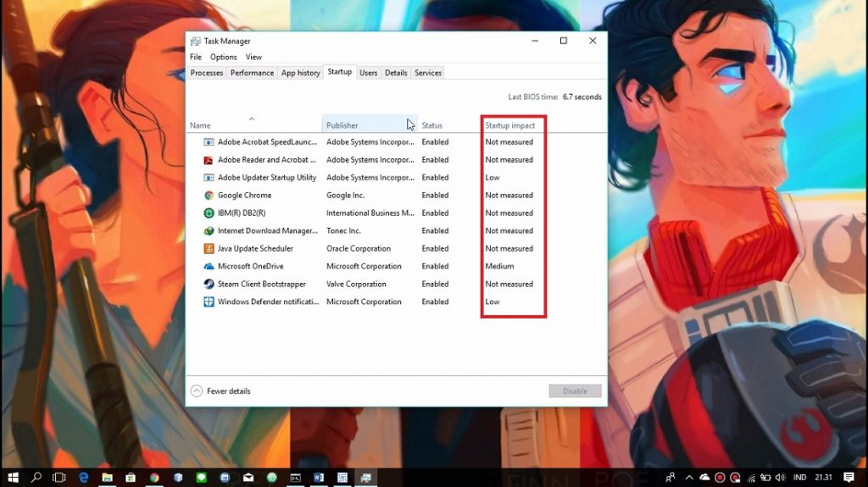The height and width of the screenshot is (487, 868).
Task: Click the Java Update Scheduler icon
Action: 209,249
